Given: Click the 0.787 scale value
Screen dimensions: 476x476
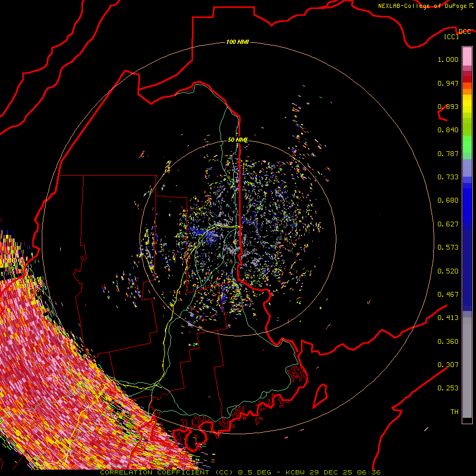Looking at the screenshot, I should click(448, 153).
